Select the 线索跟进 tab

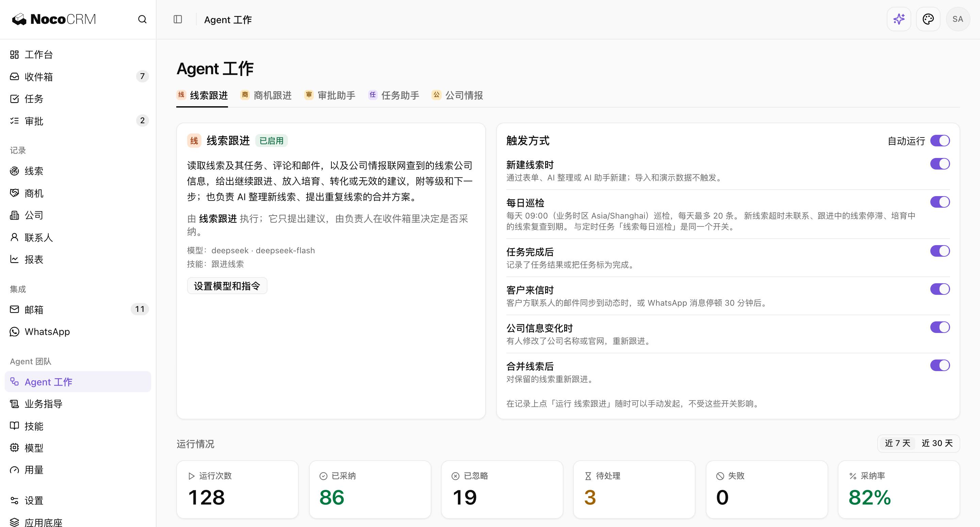(x=202, y=95)
